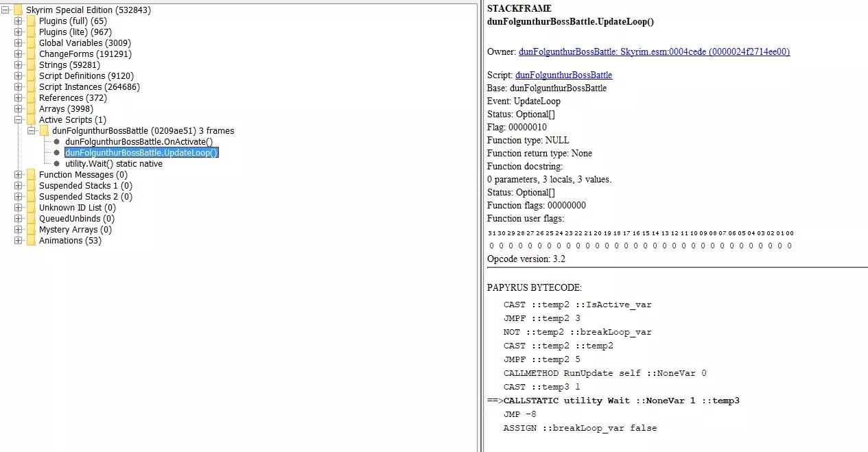
Task: Expand the Strings (59281) node
Action: pyautogui.click(x=19, y=65)
